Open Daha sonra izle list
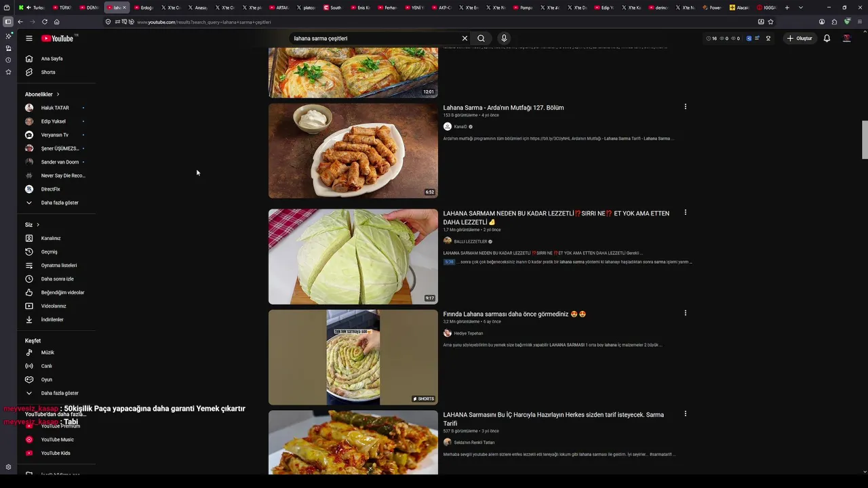Image resolution: width=868 pixels, height=488 pixels. click(x=56, y=279)
